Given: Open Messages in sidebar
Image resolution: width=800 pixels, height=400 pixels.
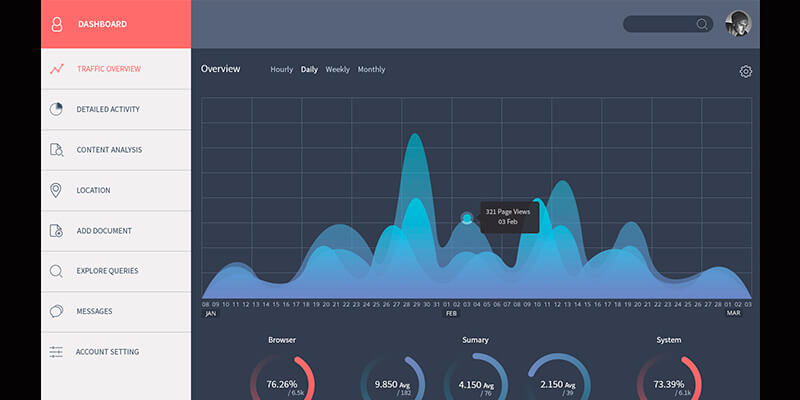Looking at the screenshot, I should (x=116, y=311).
